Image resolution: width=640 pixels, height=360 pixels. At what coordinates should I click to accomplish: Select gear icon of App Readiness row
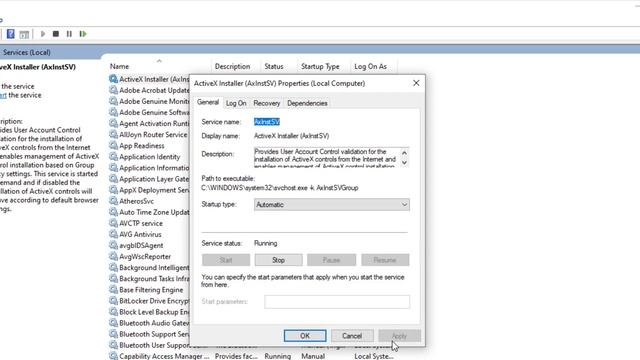coord(113,145)
